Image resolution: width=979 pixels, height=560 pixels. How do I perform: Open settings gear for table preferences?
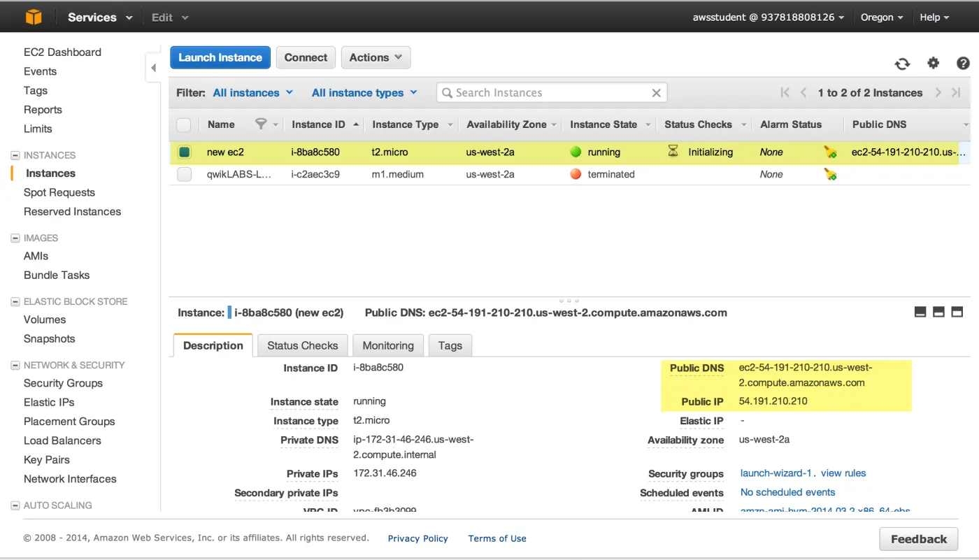[x=933, y=63]
